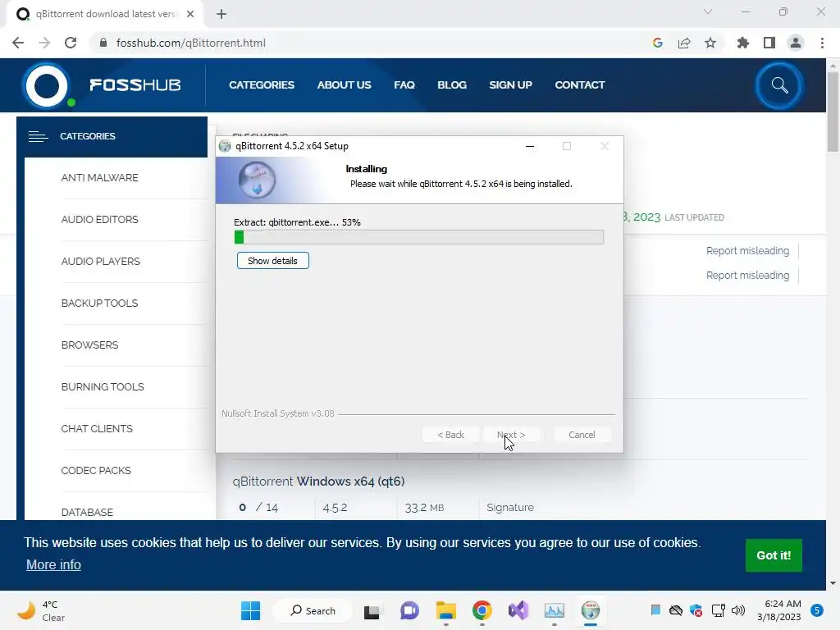The height and width of the screenshot is (630, 840).
Task: Go to the SIGN UP page
Action: click(510, 85)
